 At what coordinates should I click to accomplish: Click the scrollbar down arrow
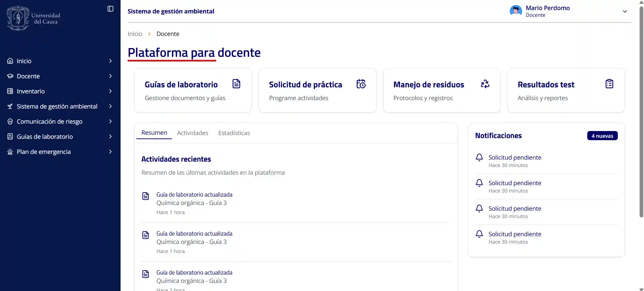tap(641, 289)
